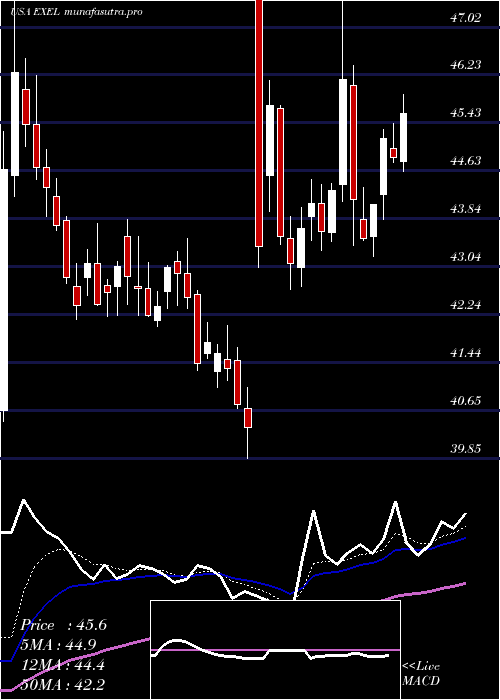Click the '12MA : 44.4' readout
Screen dimensions: 500x700
62,665
